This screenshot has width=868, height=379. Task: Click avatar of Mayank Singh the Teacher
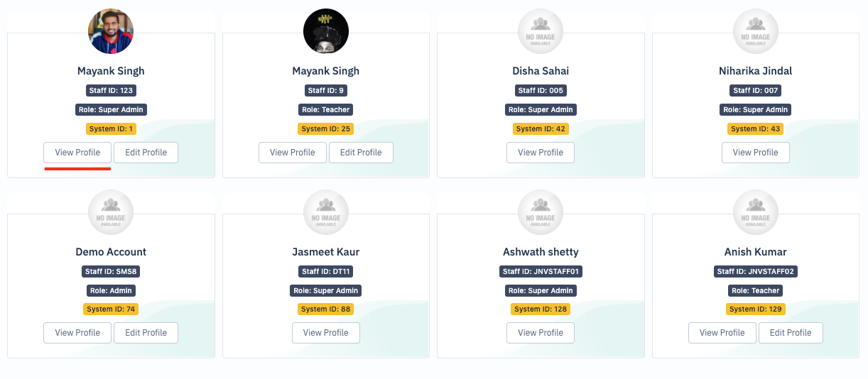tap(326, 31)
